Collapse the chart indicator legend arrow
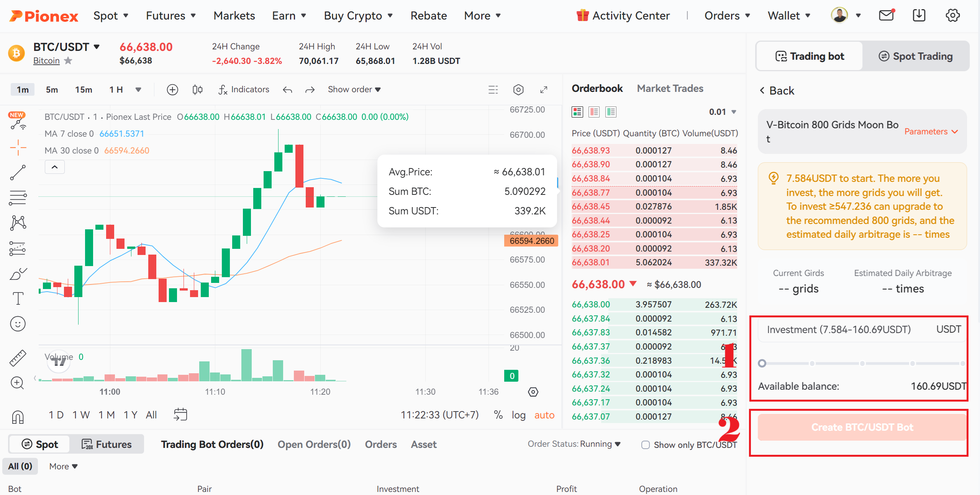This screenshot has width=980, height=495. tap(55, 167)
